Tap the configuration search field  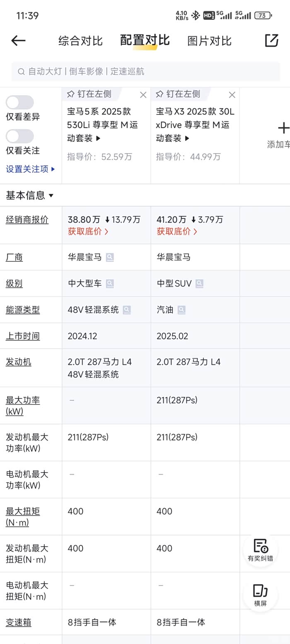145,71
